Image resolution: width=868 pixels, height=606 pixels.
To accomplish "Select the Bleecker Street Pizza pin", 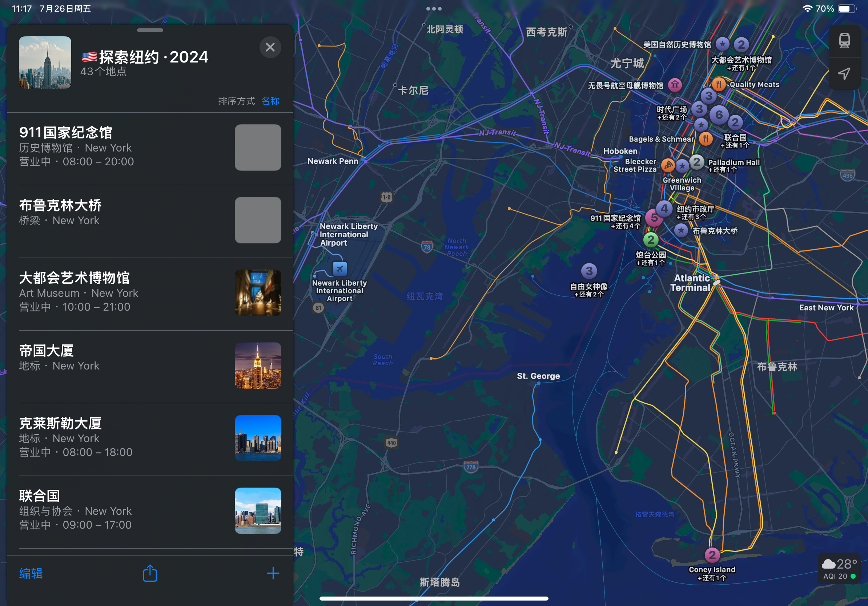I will [x=668, y=165].
